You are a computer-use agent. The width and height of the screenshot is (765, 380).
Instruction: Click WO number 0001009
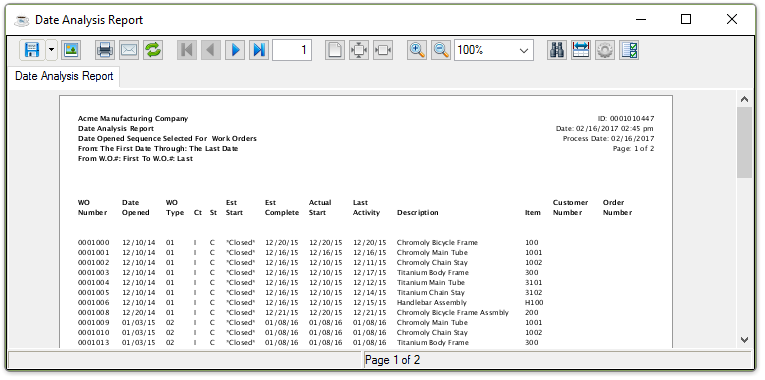click(x=94, y=322)
